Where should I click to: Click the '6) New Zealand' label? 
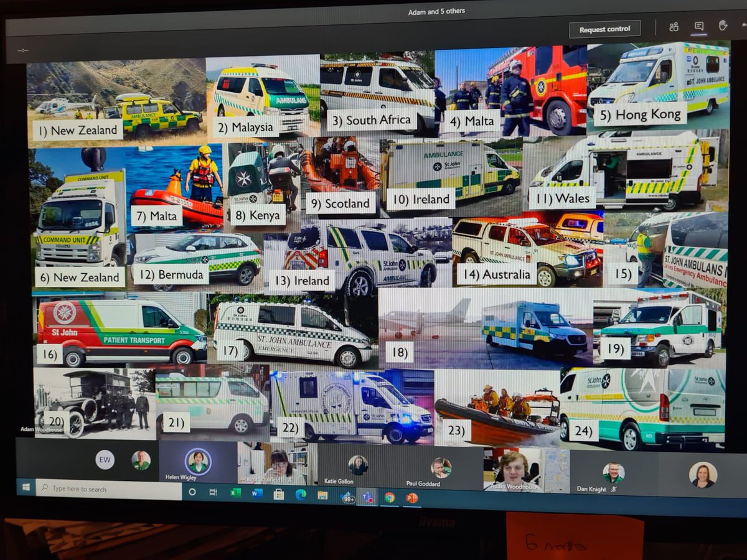(80, 278)
